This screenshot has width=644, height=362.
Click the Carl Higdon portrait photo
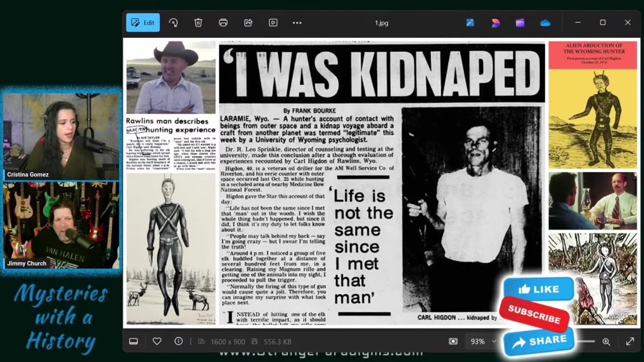(471, 209)
